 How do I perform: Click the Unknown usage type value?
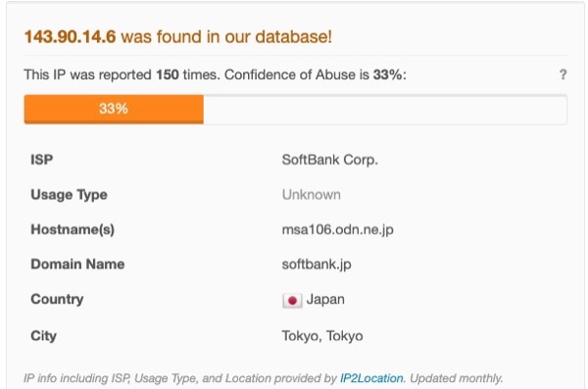coord(312,195)
